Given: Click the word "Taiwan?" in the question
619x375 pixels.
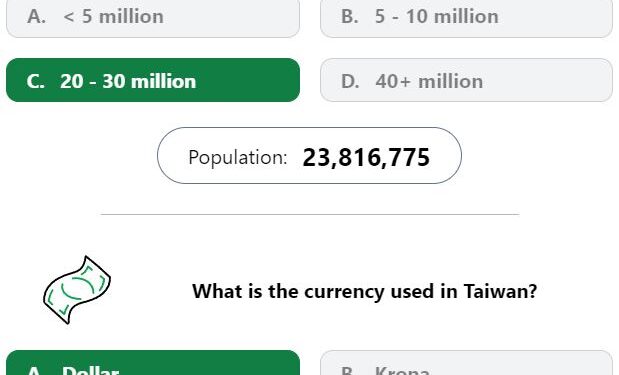Looking at the screenshot, I should [500, 291].
